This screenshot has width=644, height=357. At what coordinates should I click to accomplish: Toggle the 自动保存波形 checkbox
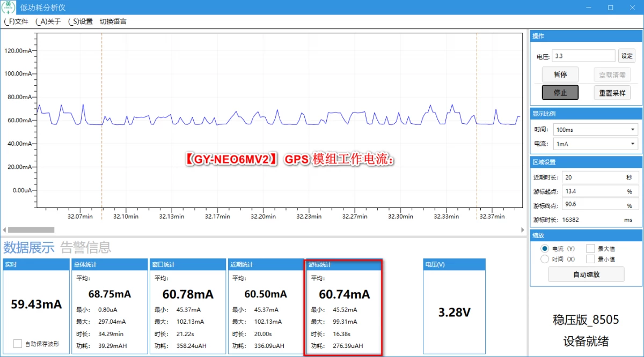pos(18,344)
